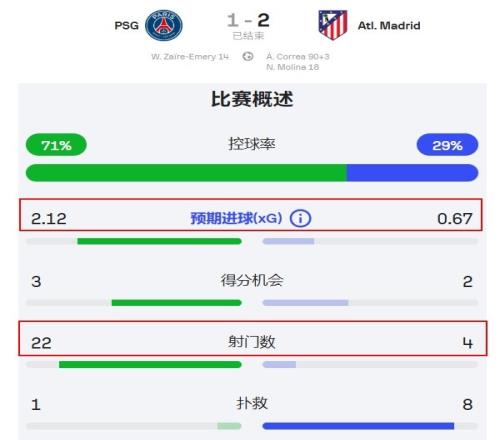Click the 1 - 2 final score
The image size is (500, 440).
248,20
